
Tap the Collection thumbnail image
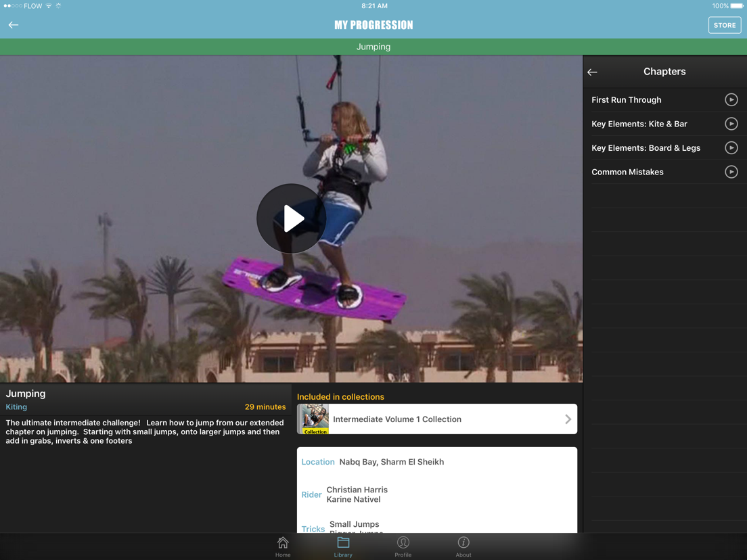coord(313,419)
